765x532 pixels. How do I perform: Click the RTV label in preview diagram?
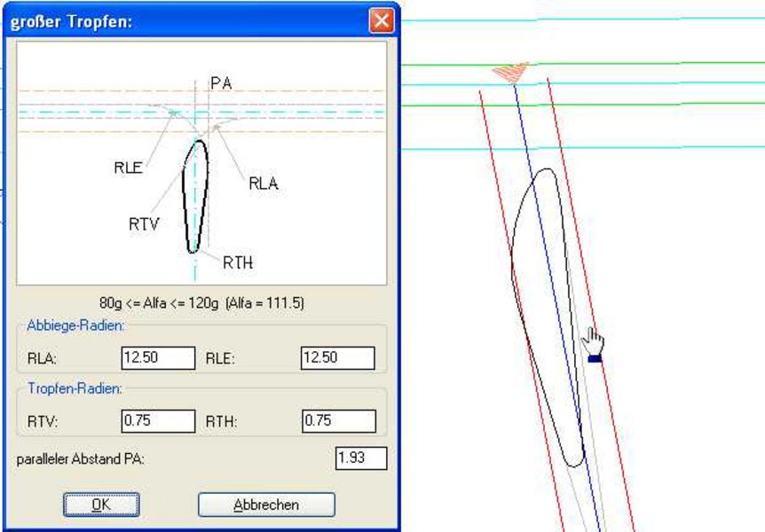point(143,223)
